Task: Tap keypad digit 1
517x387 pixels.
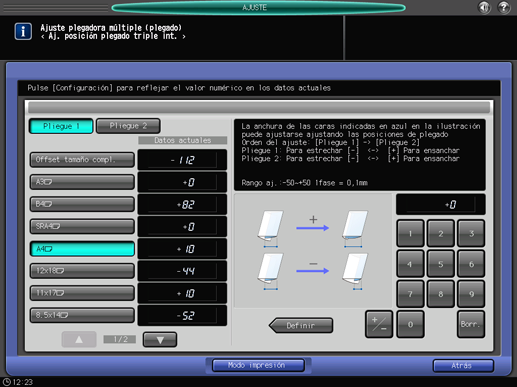Action: point(410,233)
